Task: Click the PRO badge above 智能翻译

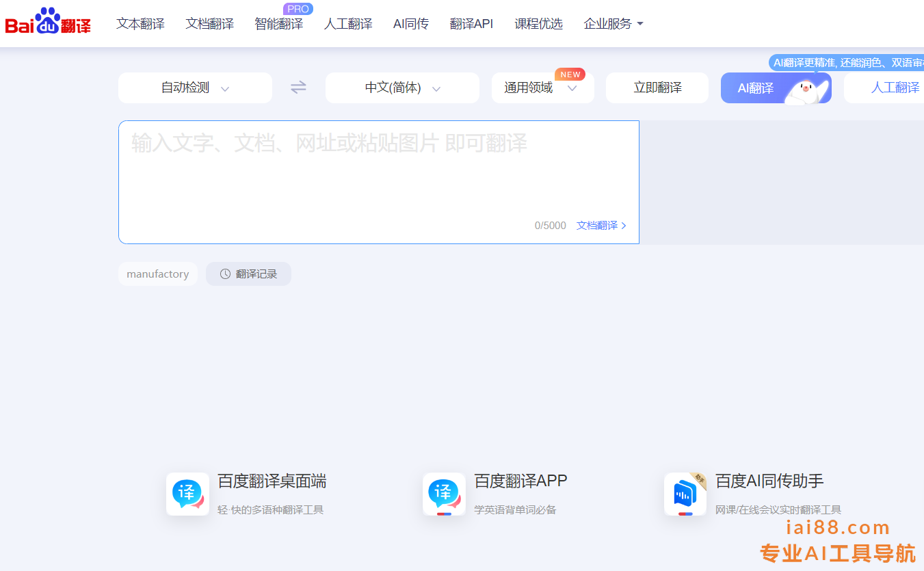Action: point(298,9)
